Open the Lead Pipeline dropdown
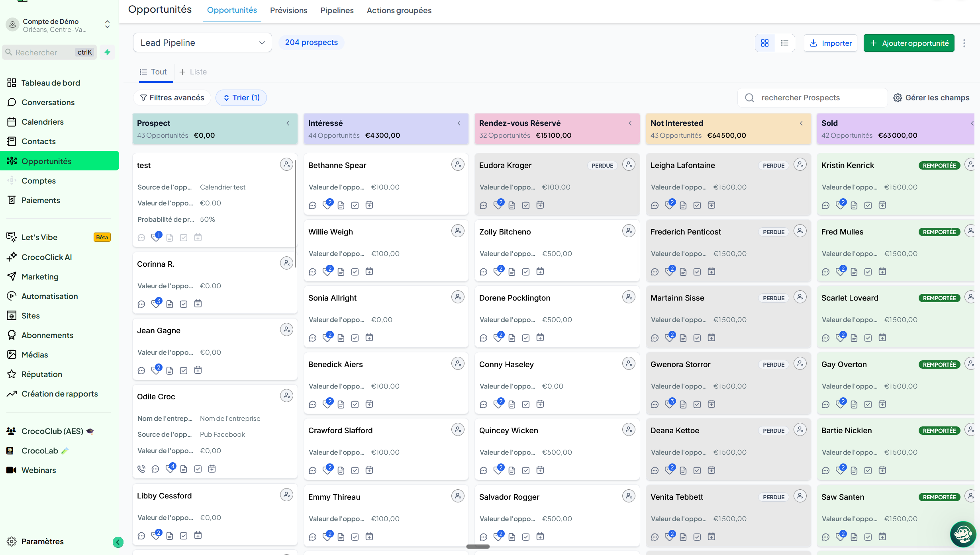Image resolution: width=980 pixels, height=555 pixels. pyautogui.click(x=202, y=43)
